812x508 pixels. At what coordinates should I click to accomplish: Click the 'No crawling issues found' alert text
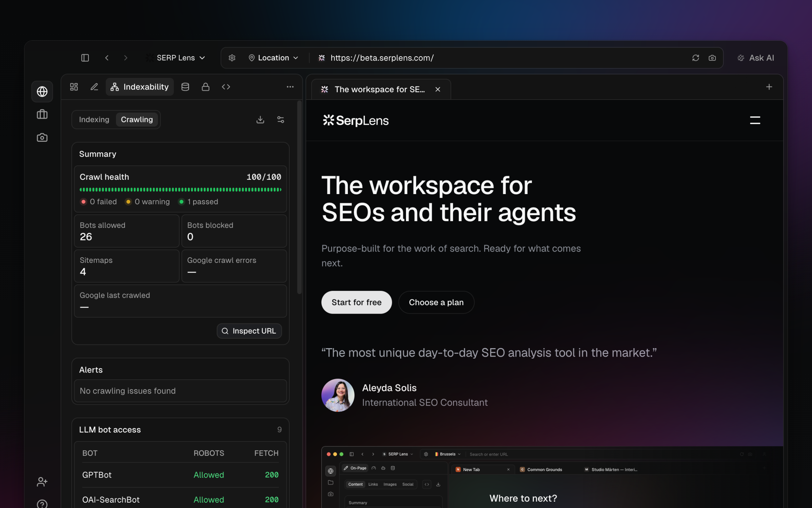(x=128, y=391)
